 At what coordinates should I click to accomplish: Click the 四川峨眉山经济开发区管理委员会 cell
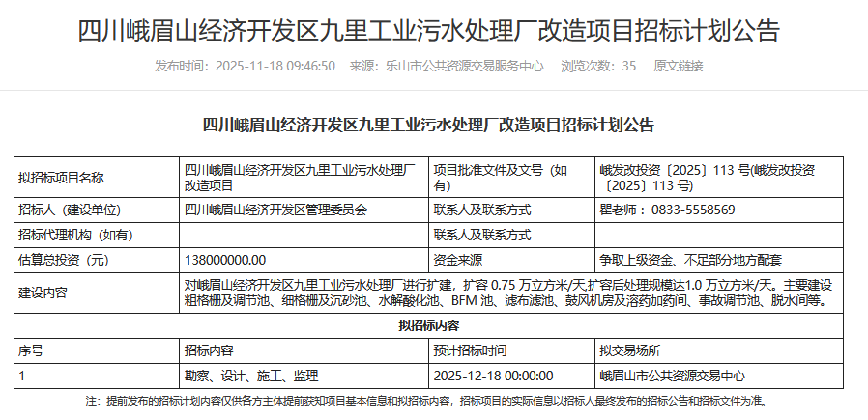coord(275,210)
